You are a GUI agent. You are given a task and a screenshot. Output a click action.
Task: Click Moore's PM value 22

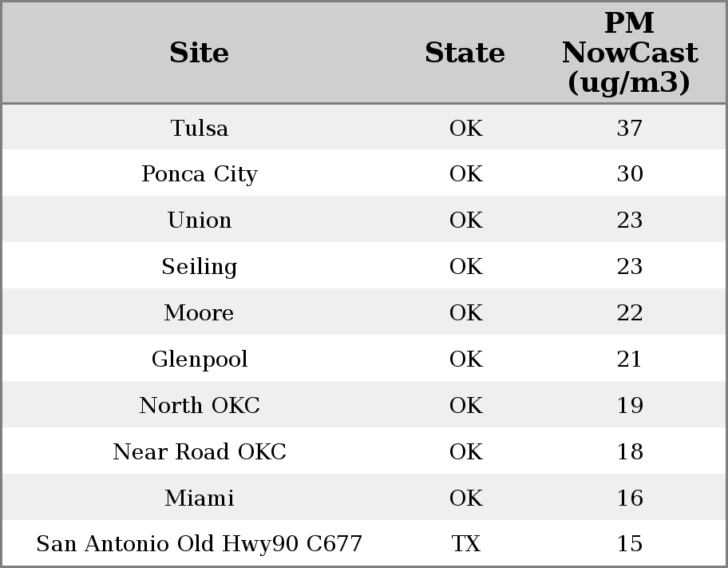pos(630,312)
